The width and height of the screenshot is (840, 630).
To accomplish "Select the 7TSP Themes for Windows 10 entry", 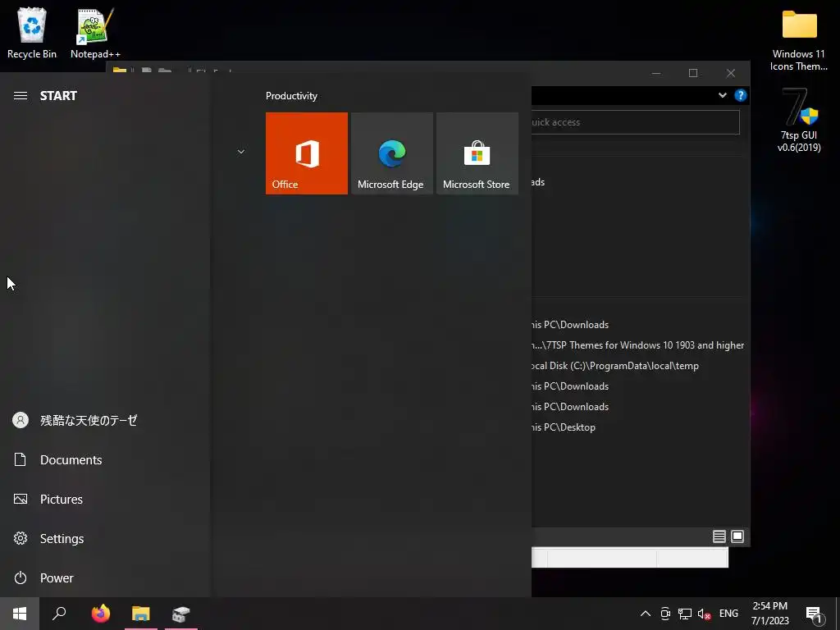I will click(x=638, y=345).
